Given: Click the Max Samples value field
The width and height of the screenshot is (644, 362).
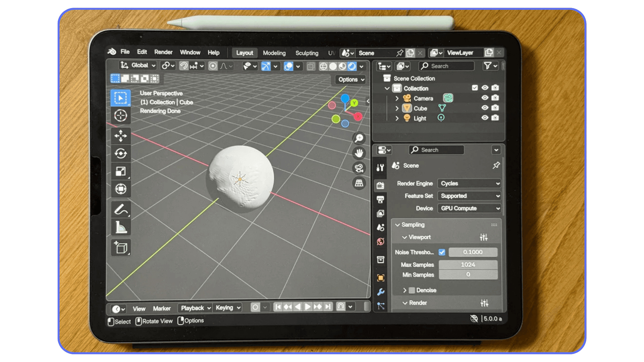Looking at the screenshot, I should [x=468, y=265].
